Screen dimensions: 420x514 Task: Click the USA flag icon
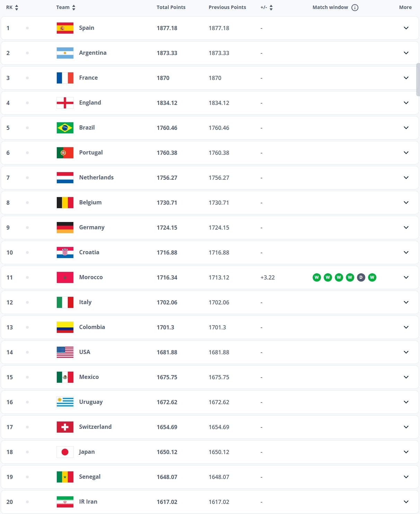[x=65, y=352]
